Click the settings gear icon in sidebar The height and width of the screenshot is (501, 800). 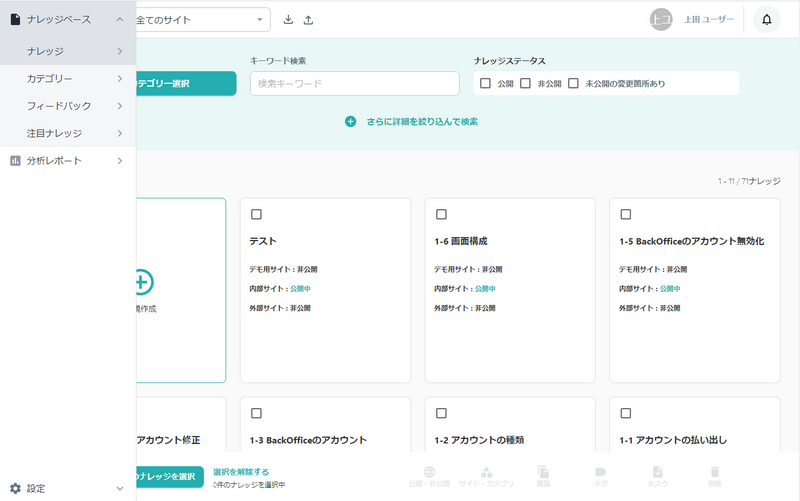[x=15, y=488]
